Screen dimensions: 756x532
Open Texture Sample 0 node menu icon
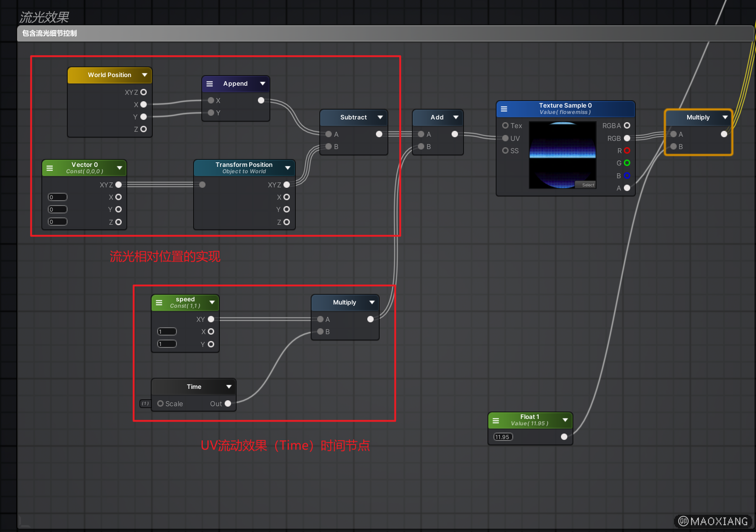[504, 109]
